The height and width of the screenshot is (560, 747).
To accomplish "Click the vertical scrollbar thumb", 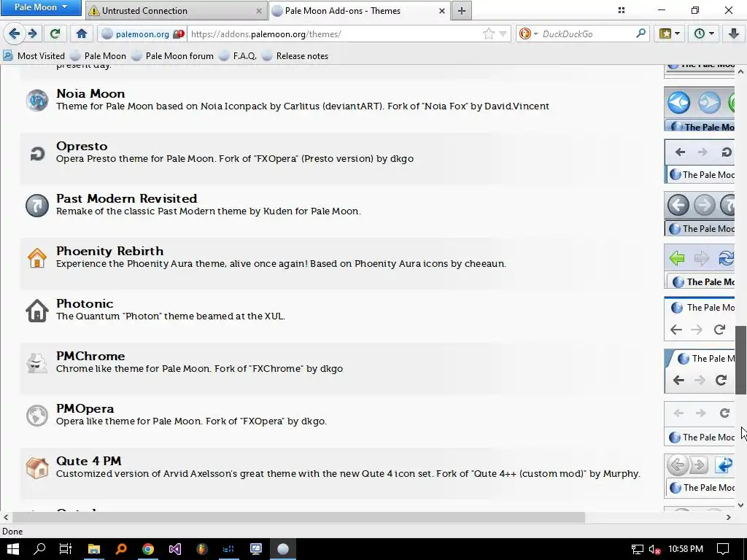I will click(x=741, y=360).
